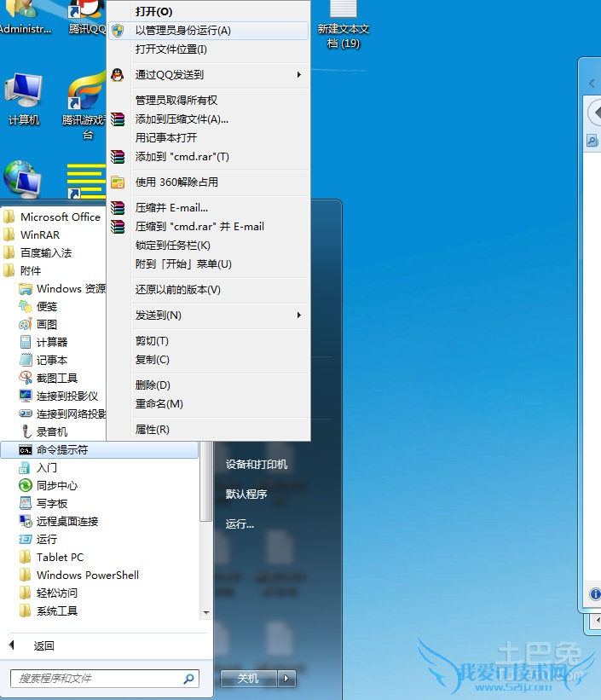
Task: Click the network globe desktop icon
Action: pyautogui.click(x=22, y=178)
